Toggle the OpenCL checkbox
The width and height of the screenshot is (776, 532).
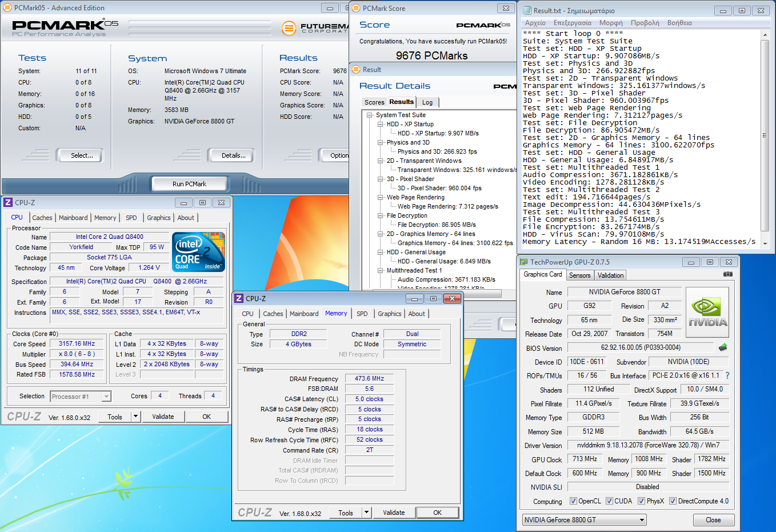click(573, 501)
